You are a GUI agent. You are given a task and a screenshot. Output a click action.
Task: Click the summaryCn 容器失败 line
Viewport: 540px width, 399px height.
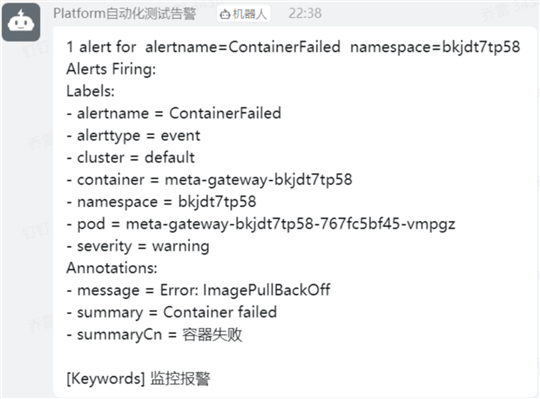click(x=154, y=335)
